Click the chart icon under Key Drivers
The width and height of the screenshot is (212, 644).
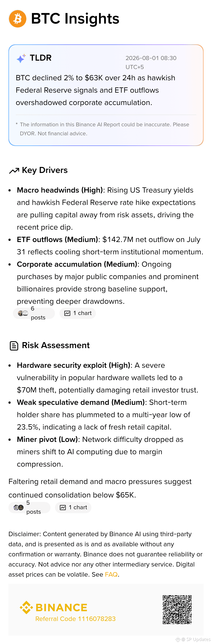click(67, 313)
